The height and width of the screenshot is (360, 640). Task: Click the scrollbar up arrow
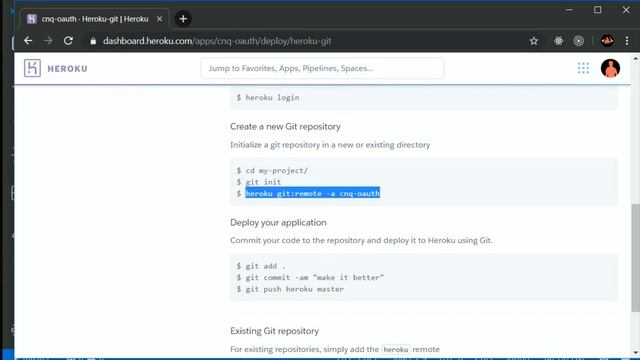tap(636, 59)
